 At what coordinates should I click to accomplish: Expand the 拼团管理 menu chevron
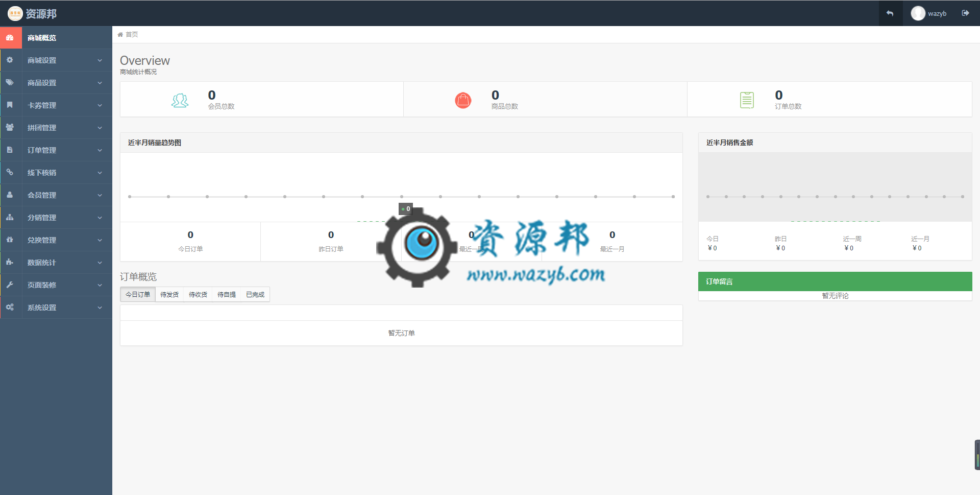[x=100, y=128]
